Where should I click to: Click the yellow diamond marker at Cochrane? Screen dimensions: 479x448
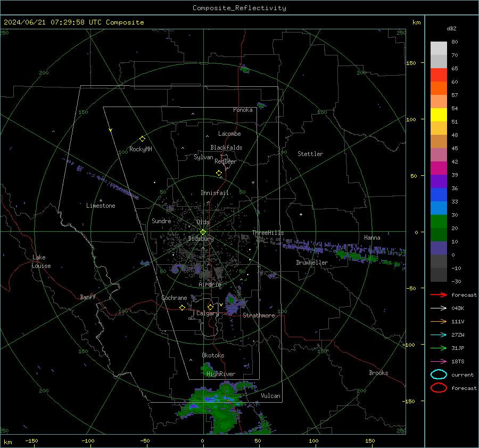(x=182, y=307)
